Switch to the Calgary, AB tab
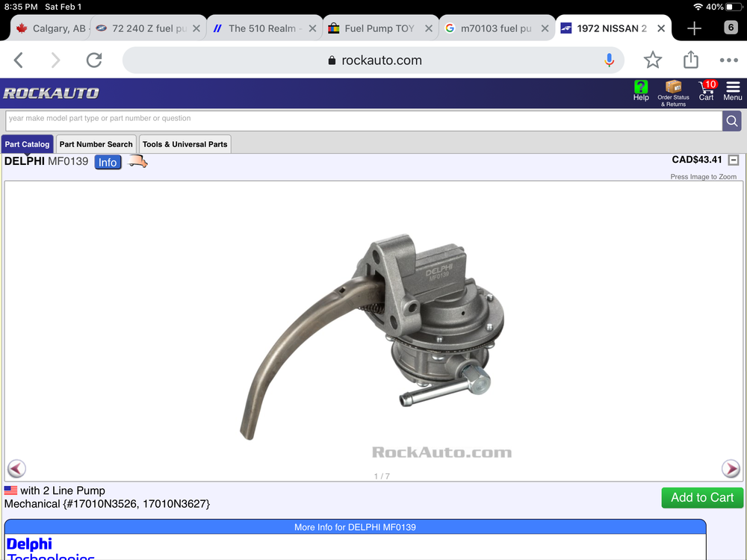The image size is (747, 560). (50, 28)
